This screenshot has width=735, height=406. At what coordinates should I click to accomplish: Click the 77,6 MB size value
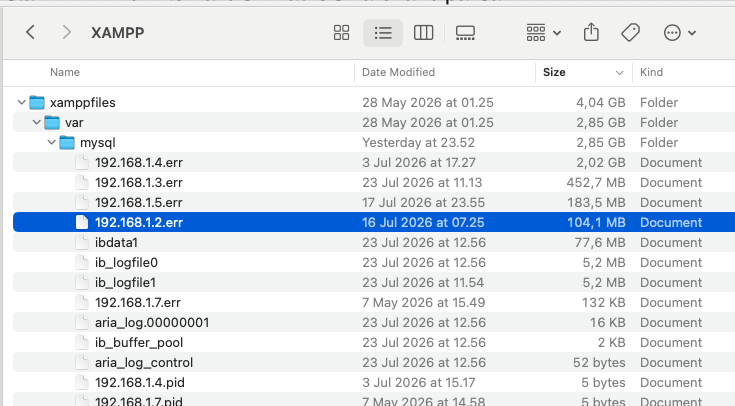pos(600,242)
